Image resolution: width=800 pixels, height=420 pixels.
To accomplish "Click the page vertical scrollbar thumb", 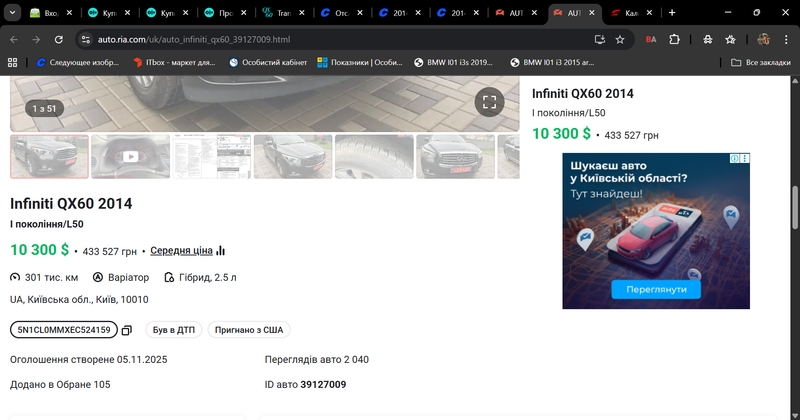I will tap(795, 208).
